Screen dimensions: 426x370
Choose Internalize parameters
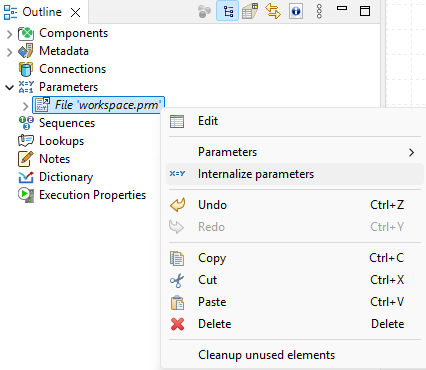[x=295, y=174]
